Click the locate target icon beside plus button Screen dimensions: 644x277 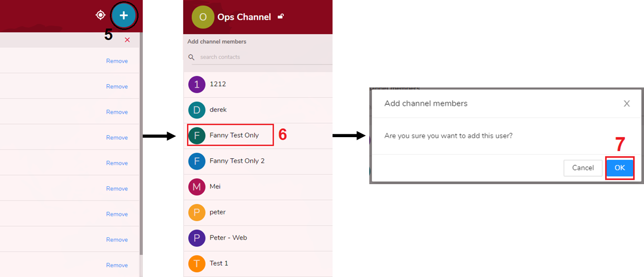click(100, 15)
